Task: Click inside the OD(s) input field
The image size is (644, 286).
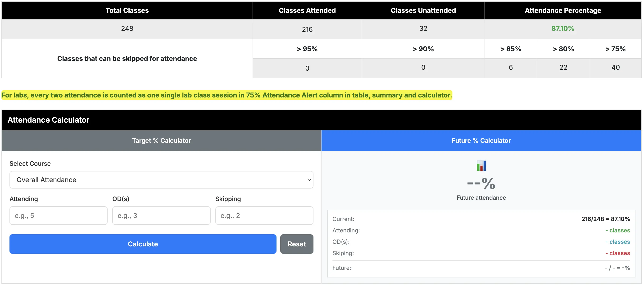Action: click(x=161, y=215)
